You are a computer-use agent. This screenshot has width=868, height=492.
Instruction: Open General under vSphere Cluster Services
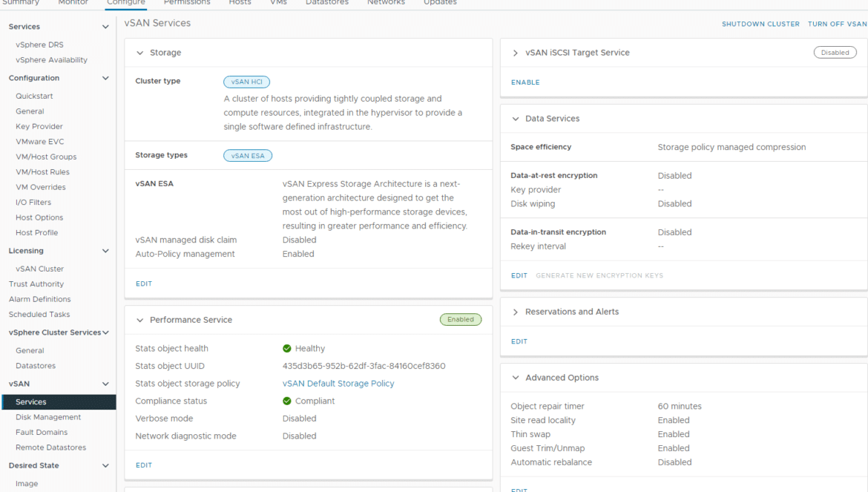(x=30, y=351)
